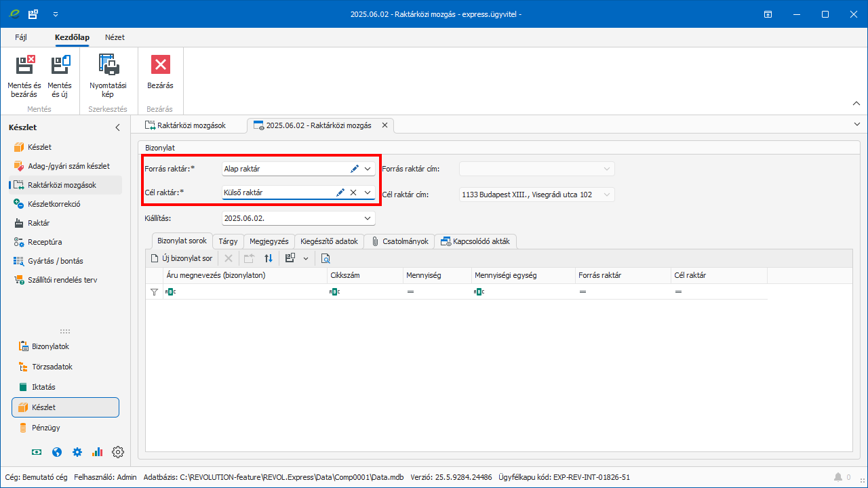
Task: Open the outlined settings gear in the sidebar footer
Action: [x=118, y=452]
